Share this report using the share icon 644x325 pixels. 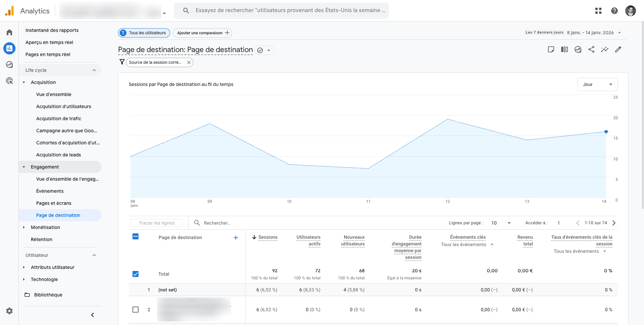[x=591, y=49]
